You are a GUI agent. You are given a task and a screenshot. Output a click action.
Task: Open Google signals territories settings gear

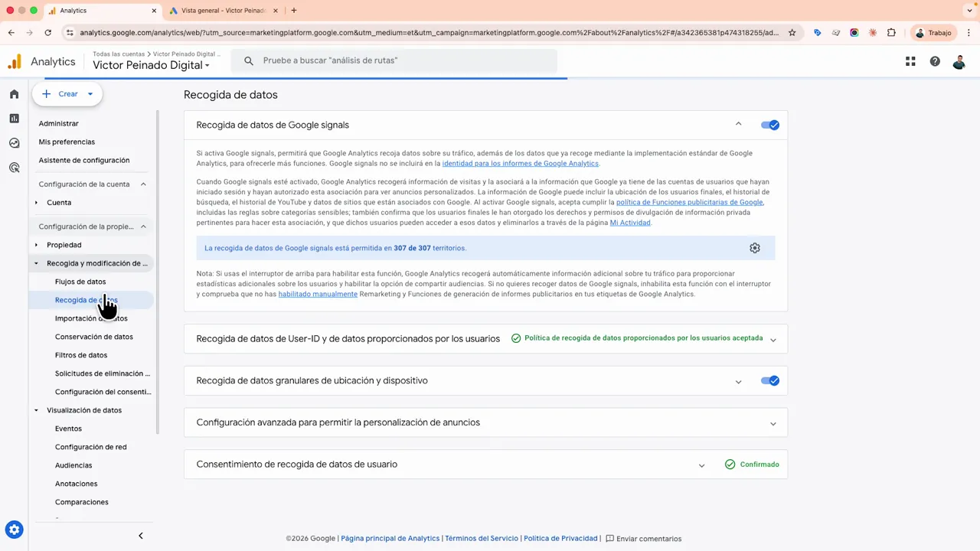pos(755,248)
